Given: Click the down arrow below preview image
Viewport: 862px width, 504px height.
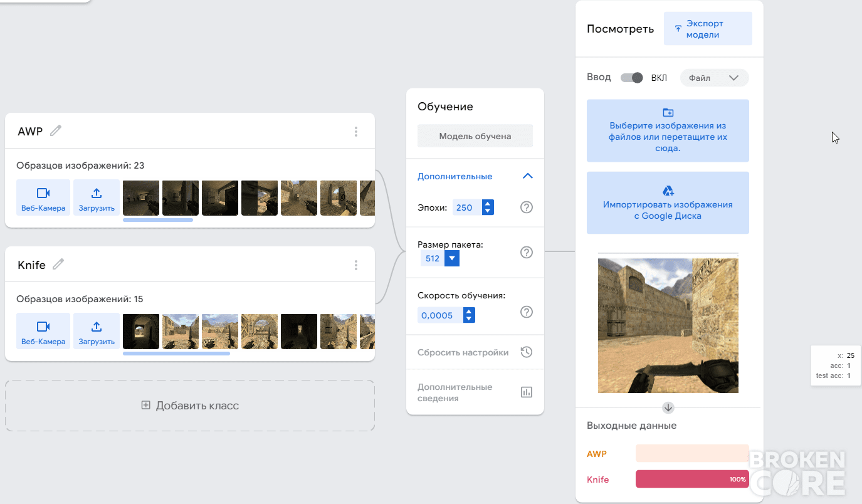Looking at the screenshot, I should click(668, 407).
